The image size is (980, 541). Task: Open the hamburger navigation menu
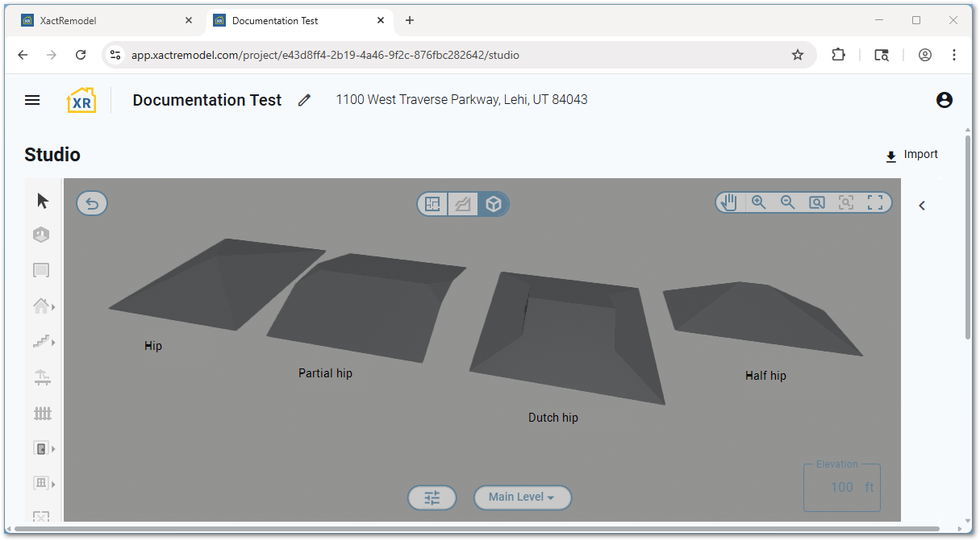point(32,100)
